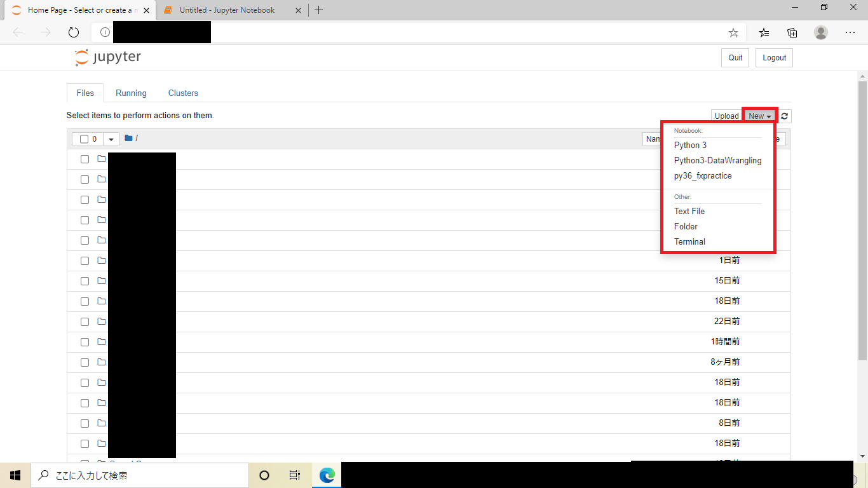The image size is (868, 488).
Task: Click folder icon in the 8日前 row
Action: pyautogui.click(x=102, y=423)
